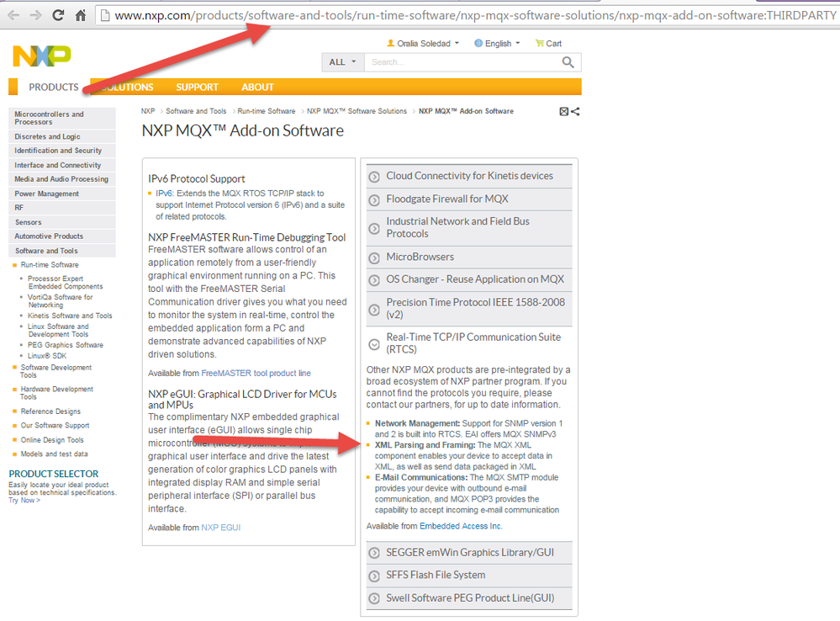Open Our Software Support sidebar item

[x=55, y=425]
